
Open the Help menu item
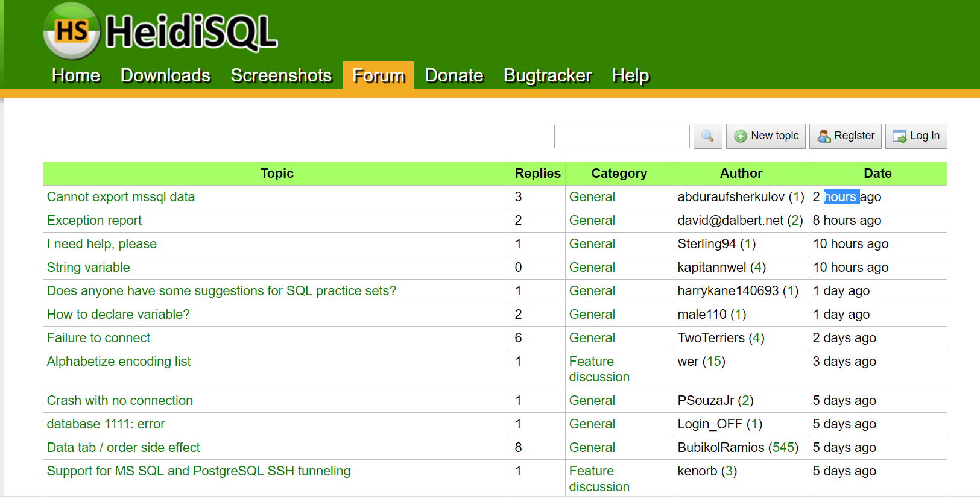point(630,75)
